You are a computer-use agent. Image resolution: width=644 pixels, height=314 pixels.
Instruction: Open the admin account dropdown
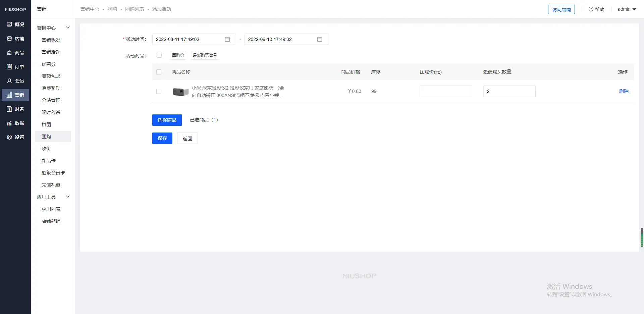pos(627,9)
